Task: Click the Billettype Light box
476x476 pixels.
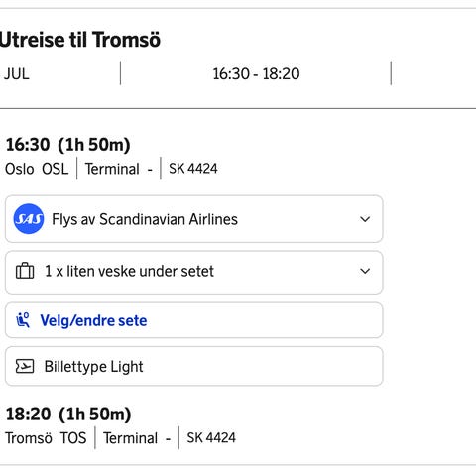Action: pyautogui.click(x=194, y=366)
